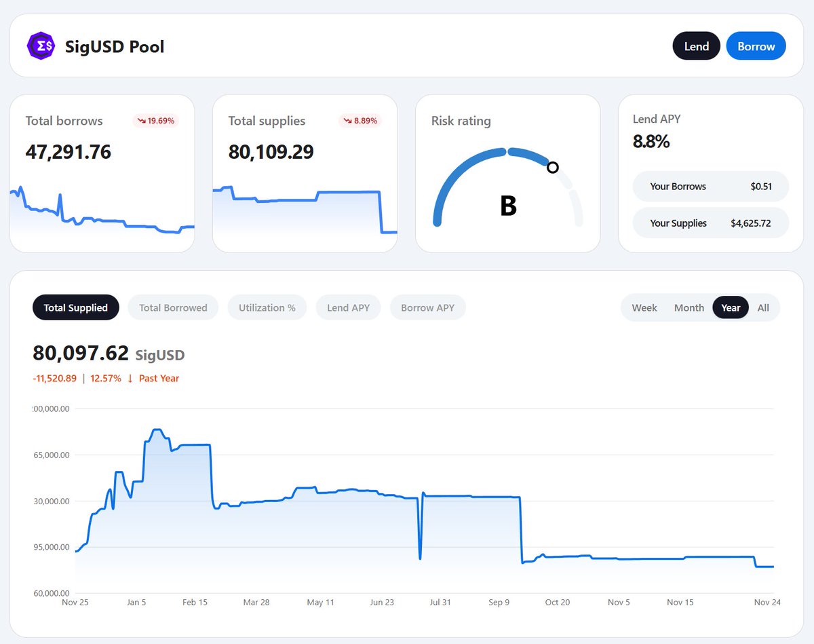814x644 pixels.
Task: Click the Nov 24 x-axis label
Action: point(767,602)
